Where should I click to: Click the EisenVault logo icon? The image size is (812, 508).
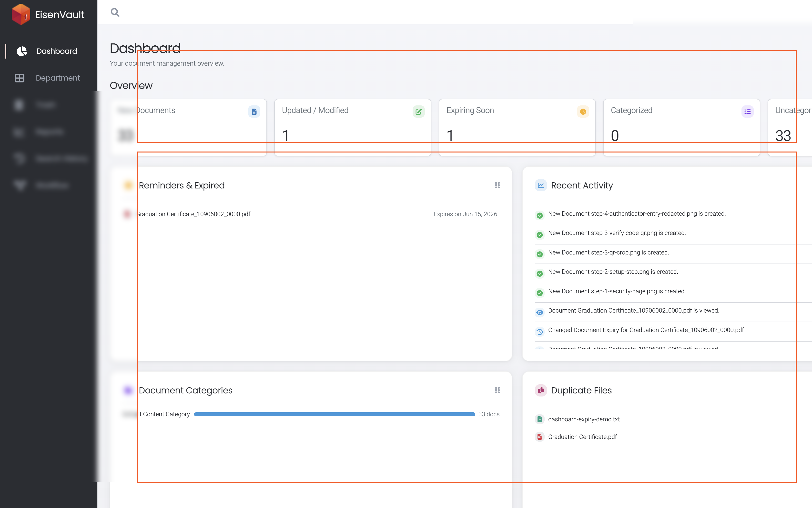coord(21,14)
